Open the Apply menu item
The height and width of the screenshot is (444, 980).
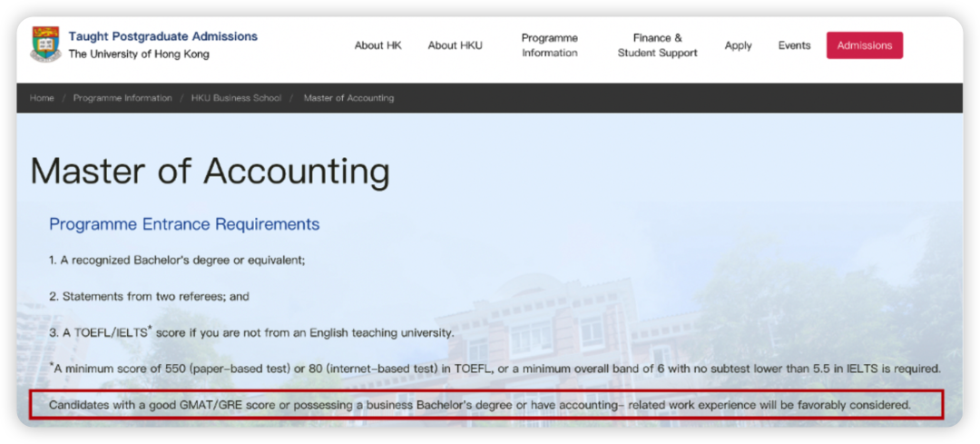[x=738, y=45]
